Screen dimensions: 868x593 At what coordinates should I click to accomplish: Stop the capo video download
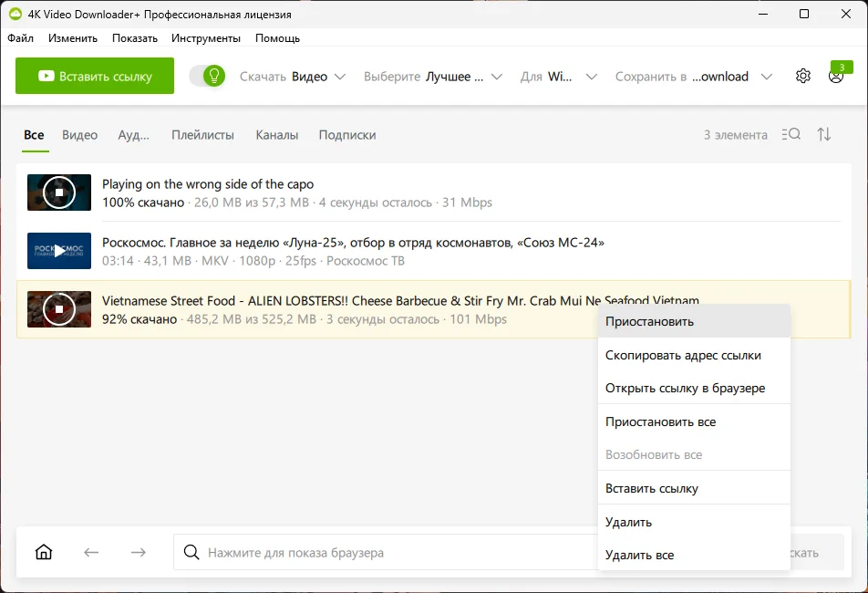[x=59, y=192]
